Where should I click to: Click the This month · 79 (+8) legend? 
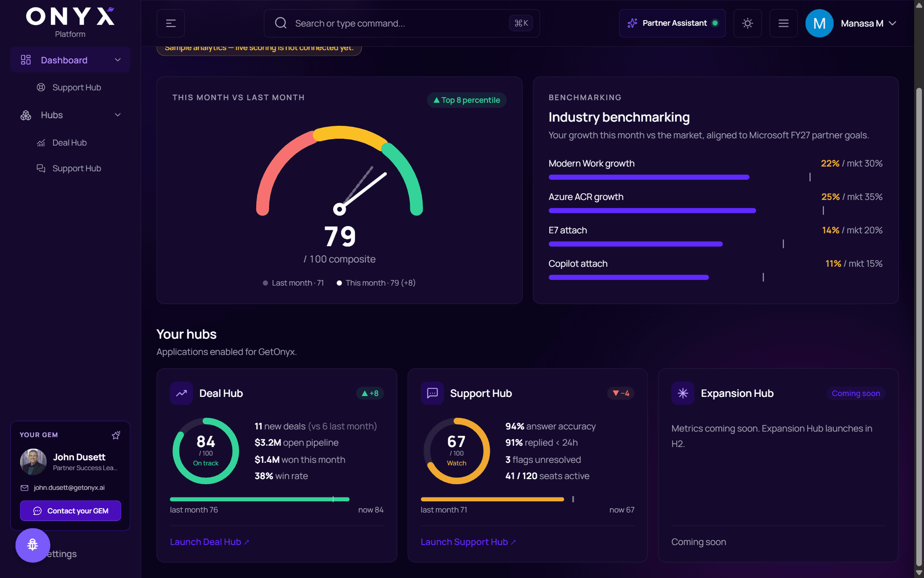[x=376, y=283]
